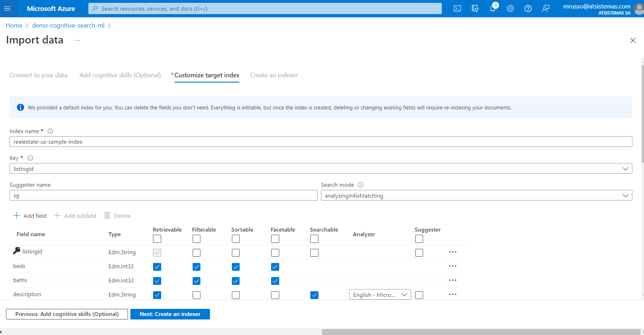Enable Suggester for description

(x=419, y=295)
